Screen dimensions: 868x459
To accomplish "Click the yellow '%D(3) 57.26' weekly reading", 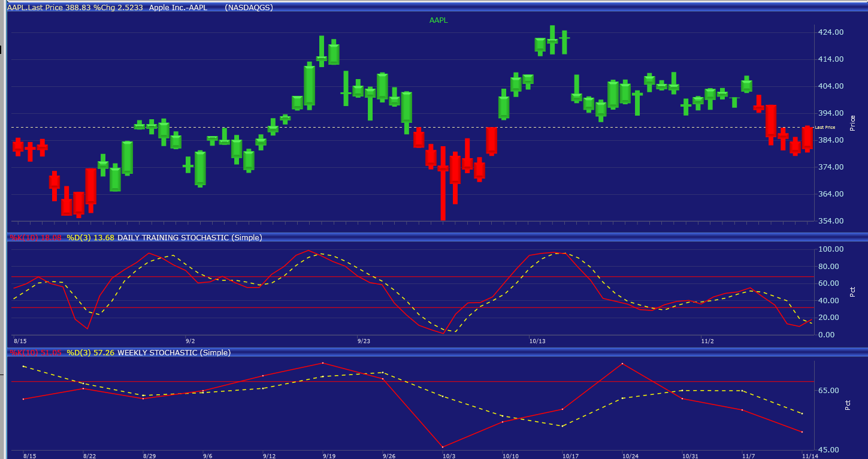I will pyautogui.click(x=90, y=353).
